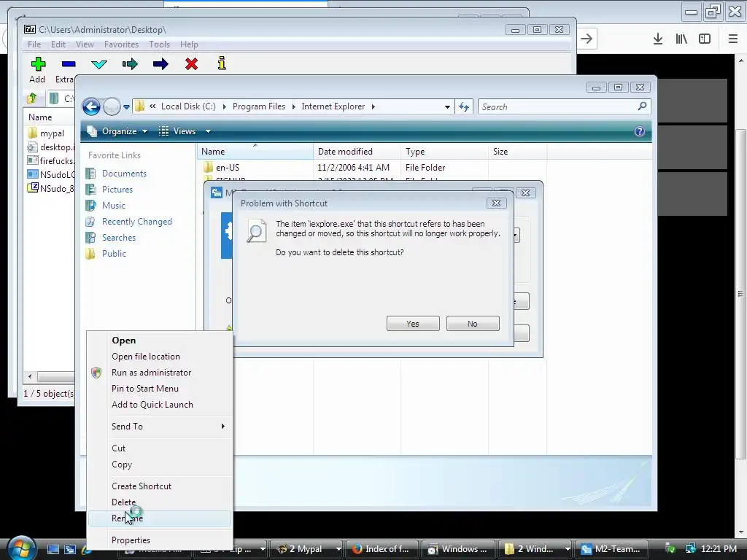Open the Recently Changed favorite link
Image resolution: width=747 pixels, height=560 pixels.
136,222
